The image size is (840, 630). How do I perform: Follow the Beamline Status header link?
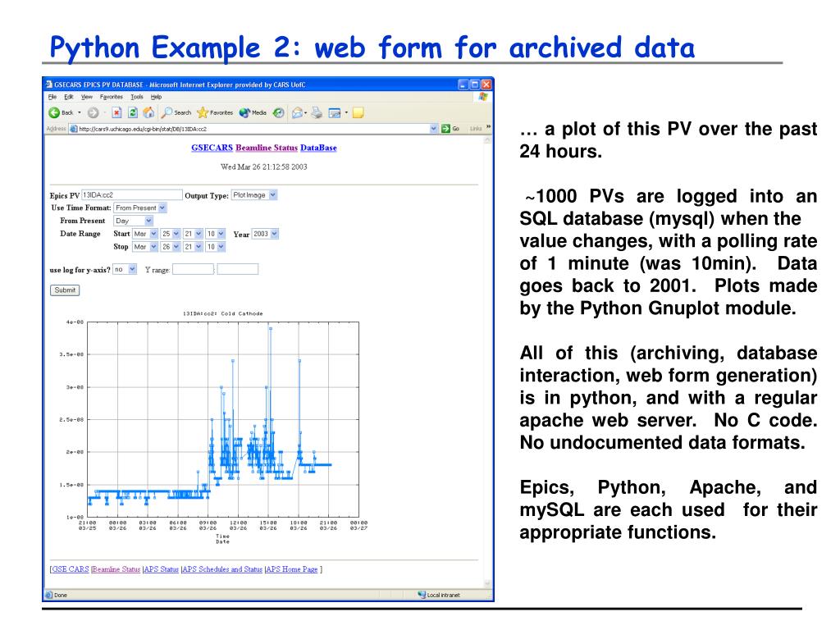(x=267, y=148)
